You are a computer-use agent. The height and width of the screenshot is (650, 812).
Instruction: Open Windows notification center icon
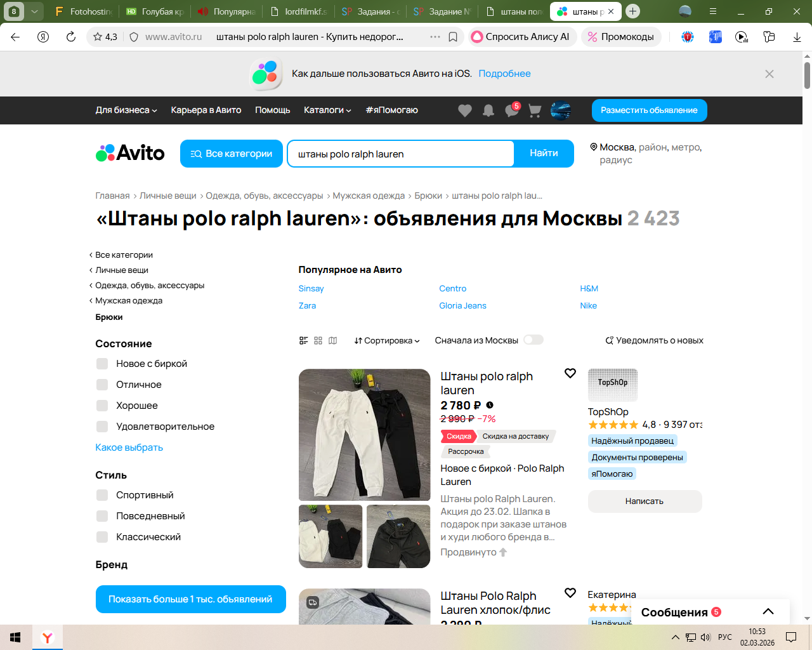point(791,637)
